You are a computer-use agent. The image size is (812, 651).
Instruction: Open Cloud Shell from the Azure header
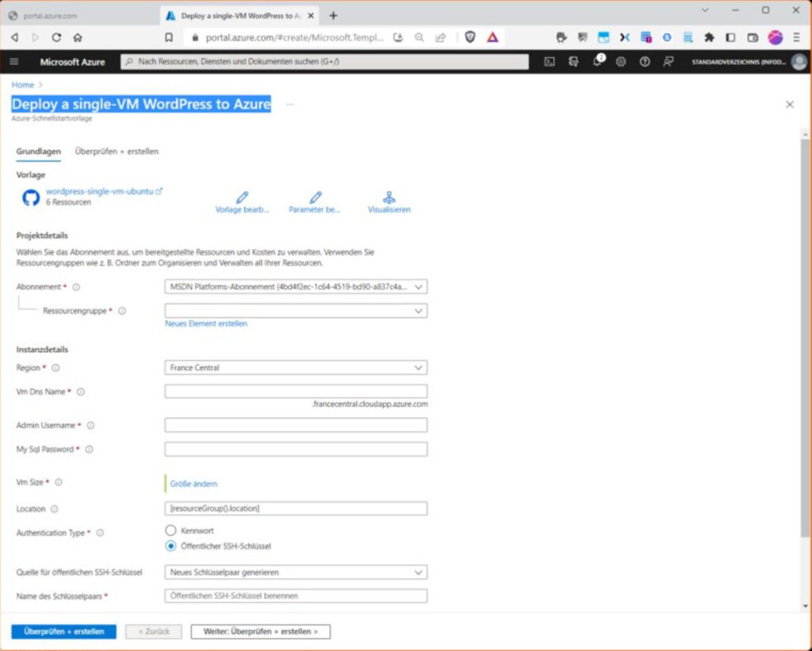(x=550, y=62)
